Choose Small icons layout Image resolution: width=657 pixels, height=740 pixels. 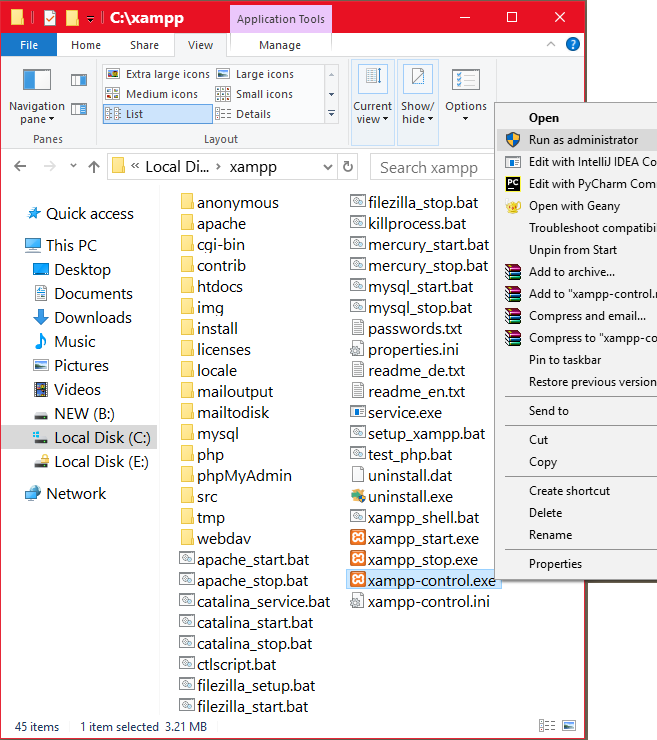254,94
